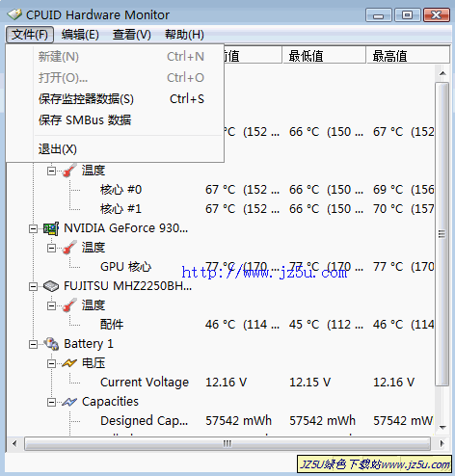Click the thermometer icon under the CPU node
Screen dimensions: 455x476
[69, 171]
